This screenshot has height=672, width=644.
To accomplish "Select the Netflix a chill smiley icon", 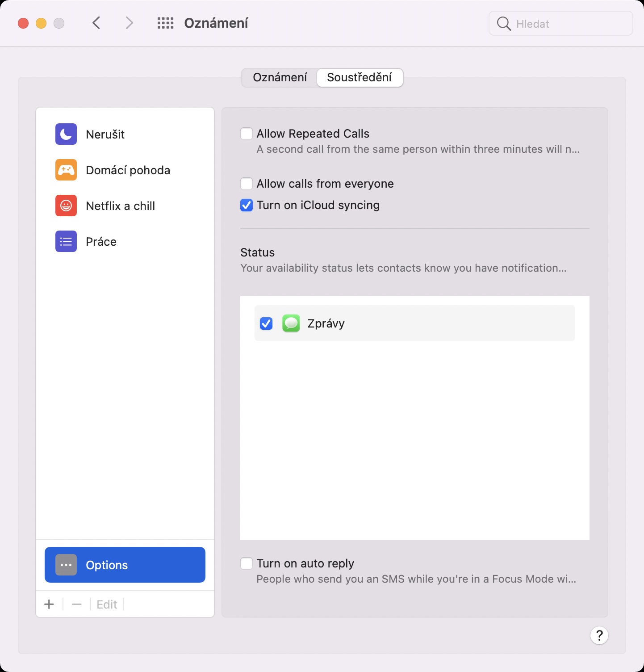I will (x=66, y=206).
